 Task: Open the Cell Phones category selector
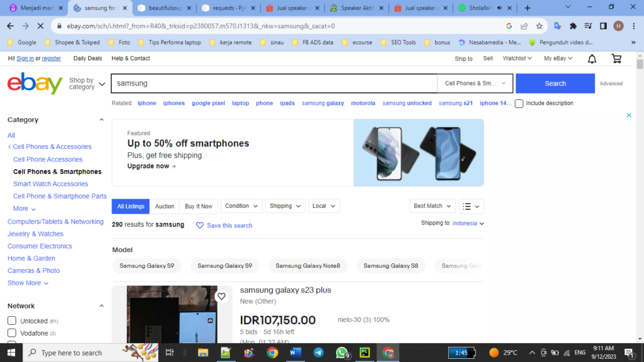(474, 83)
